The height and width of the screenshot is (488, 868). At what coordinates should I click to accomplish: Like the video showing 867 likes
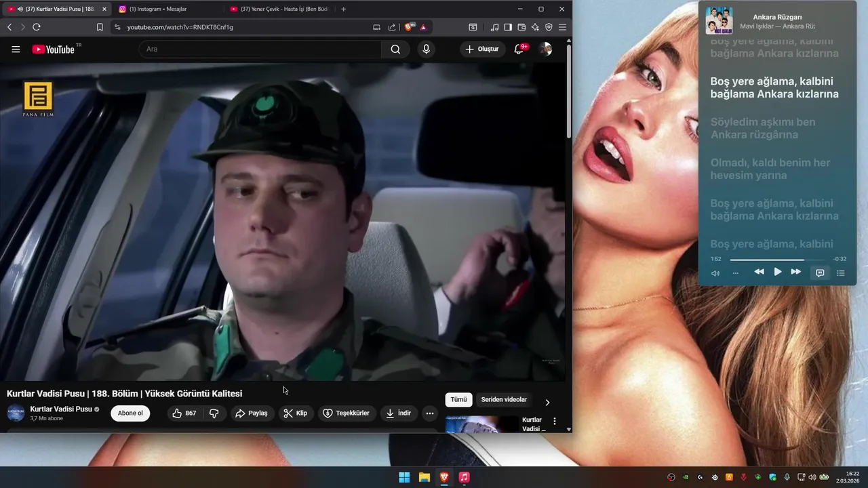click(184, 413)
